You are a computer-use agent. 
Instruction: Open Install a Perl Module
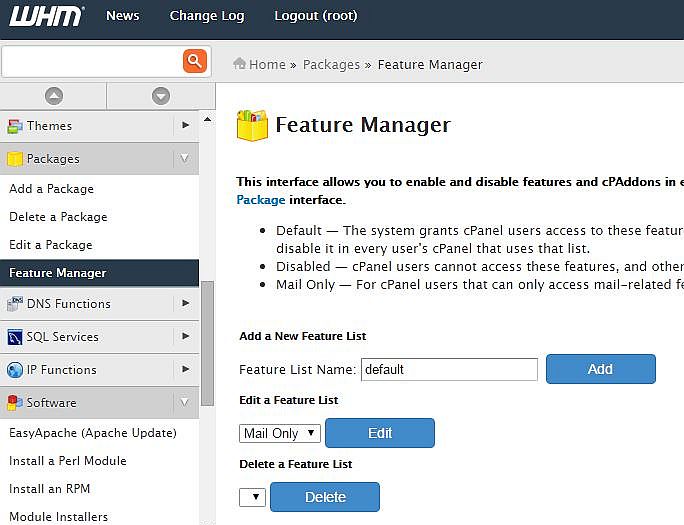point(68,461)
